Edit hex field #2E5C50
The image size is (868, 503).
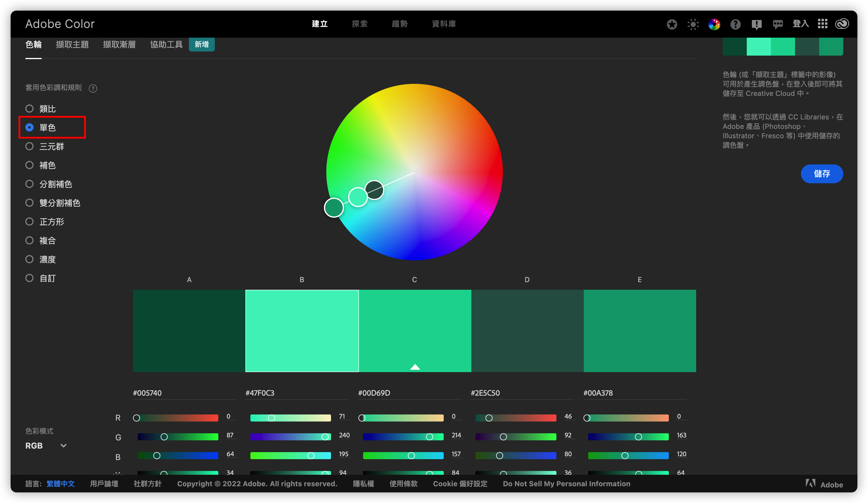(x=522, y=393)
